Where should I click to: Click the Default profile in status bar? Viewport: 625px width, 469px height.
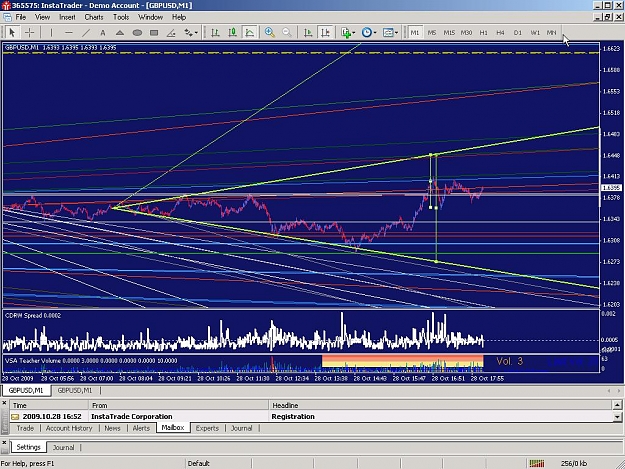pyautogui.click(x=199, y=463)
